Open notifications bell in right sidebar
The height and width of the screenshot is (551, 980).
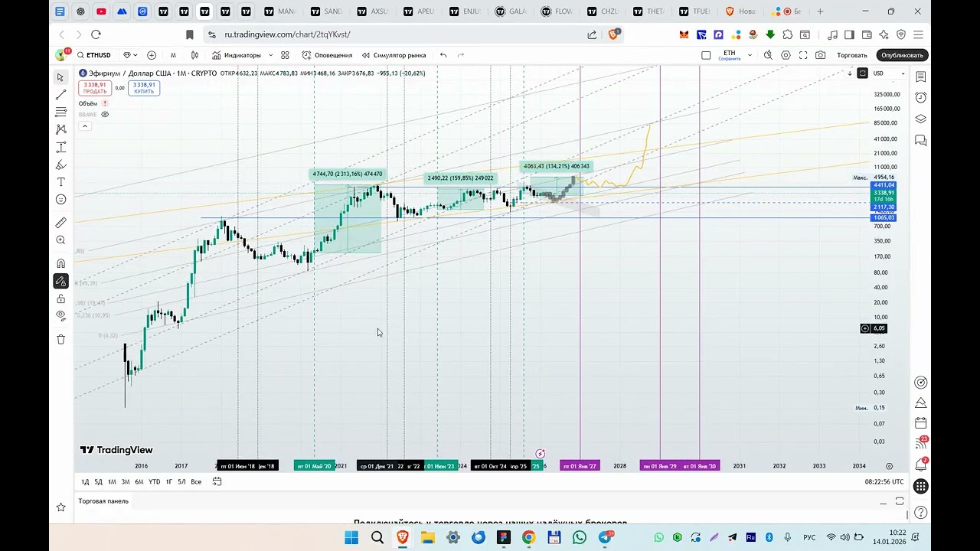[921, 465]
